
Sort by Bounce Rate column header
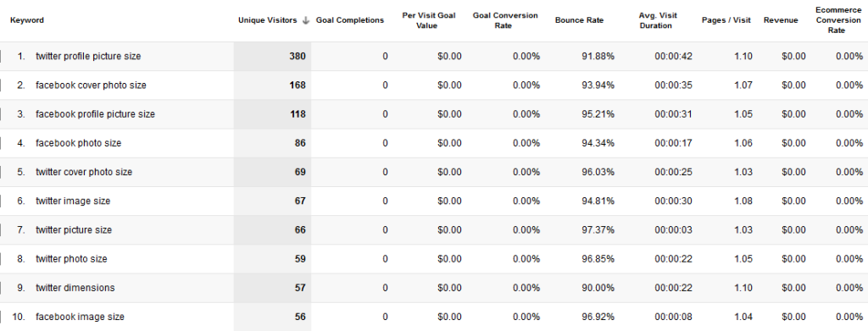pos(580,20)
